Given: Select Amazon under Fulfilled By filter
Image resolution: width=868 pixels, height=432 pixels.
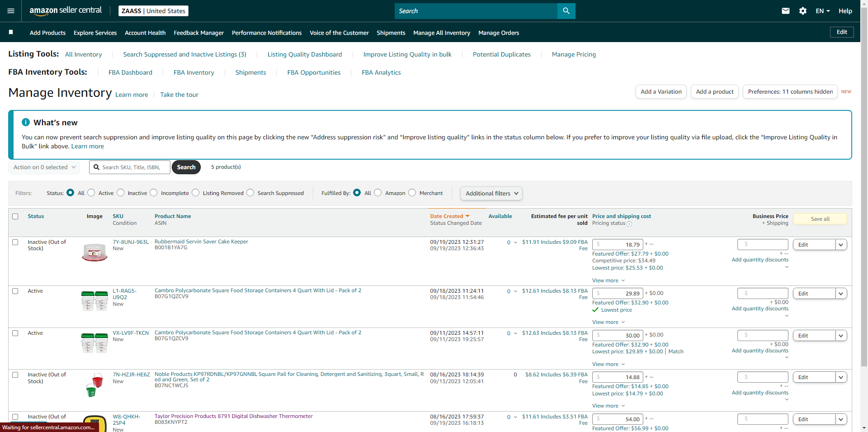Looking at the screenshot, I should click(378, 193).
